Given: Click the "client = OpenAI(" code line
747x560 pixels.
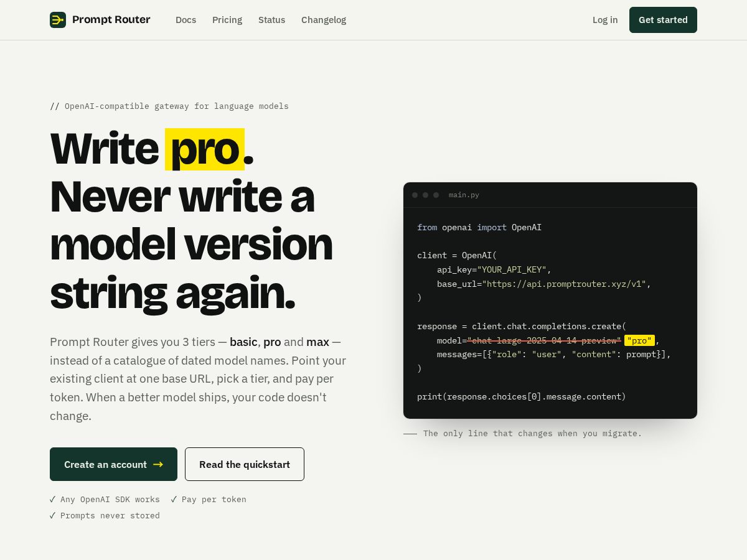Looking at the screenshot, I should tap(457, 255).
